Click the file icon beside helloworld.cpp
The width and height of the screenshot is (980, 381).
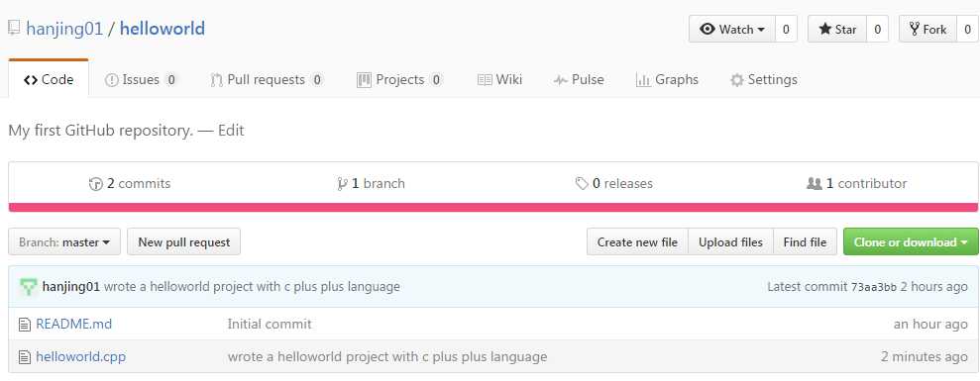click(25, 357)
